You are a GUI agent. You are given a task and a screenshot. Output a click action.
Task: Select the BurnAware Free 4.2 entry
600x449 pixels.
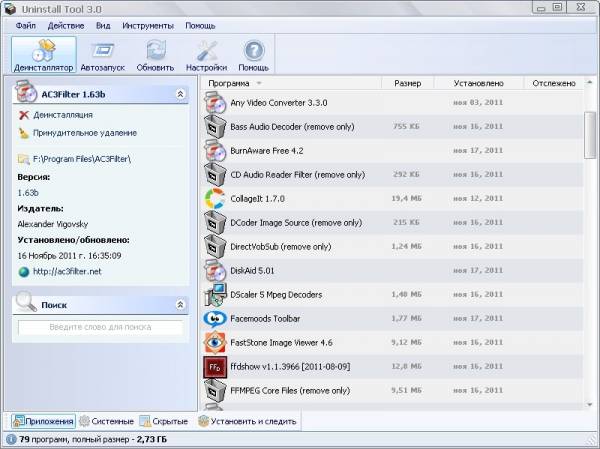392,150
